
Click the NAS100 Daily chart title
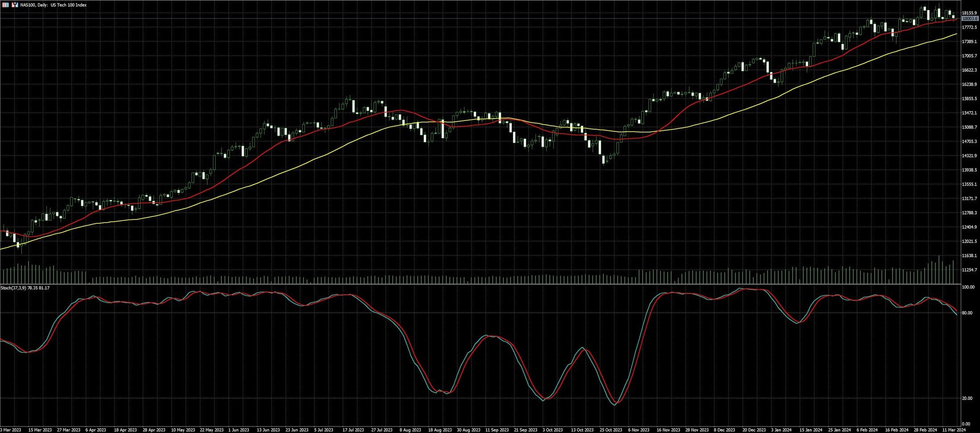pyautogui.click(x=54, y=5)
